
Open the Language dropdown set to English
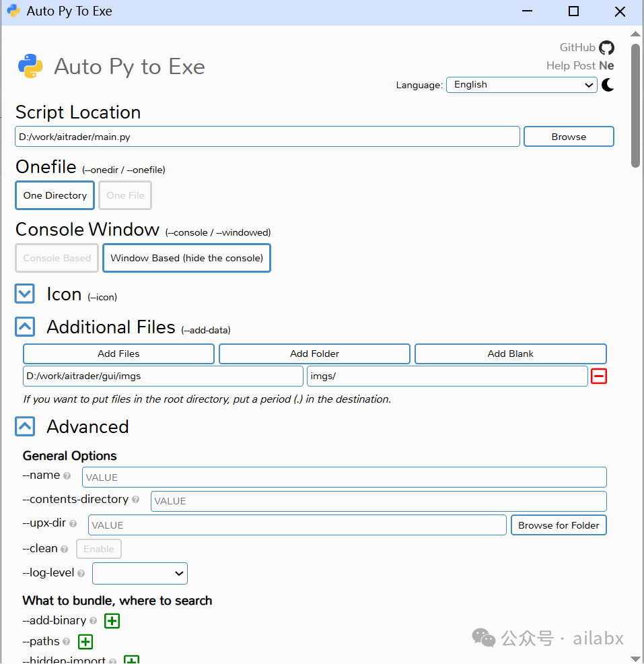[522, 85]
